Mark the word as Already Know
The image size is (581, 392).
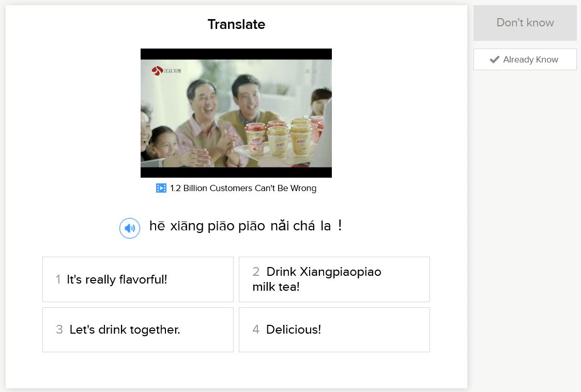pos(525,59)
